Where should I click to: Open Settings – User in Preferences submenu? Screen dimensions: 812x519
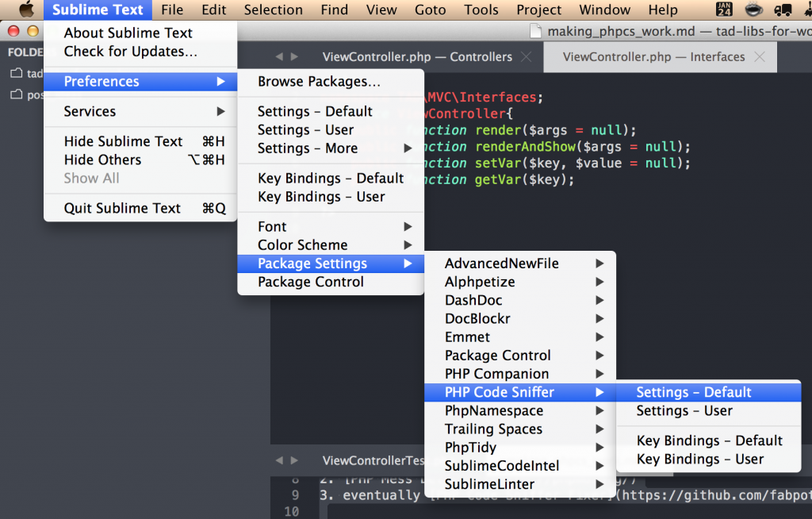pos(331,129)
